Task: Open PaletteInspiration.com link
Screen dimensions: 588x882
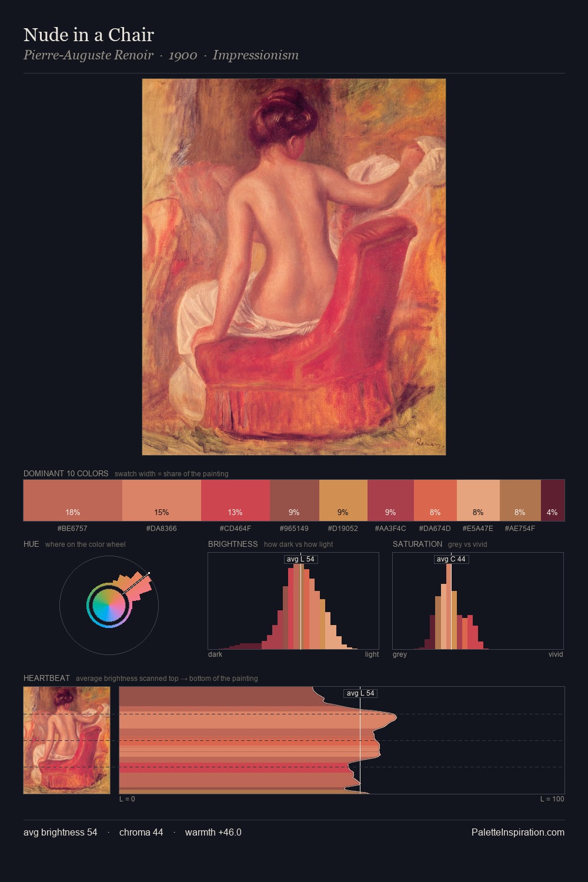Action: 518,832
